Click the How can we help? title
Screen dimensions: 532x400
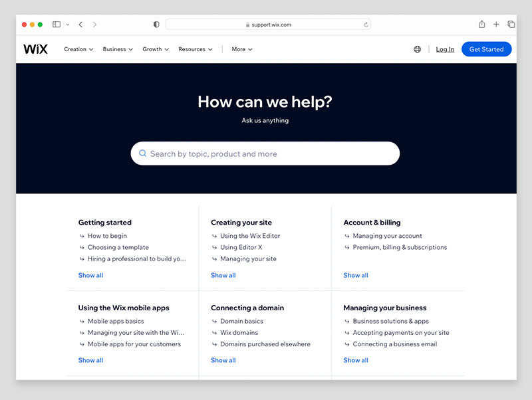[265, 102]
